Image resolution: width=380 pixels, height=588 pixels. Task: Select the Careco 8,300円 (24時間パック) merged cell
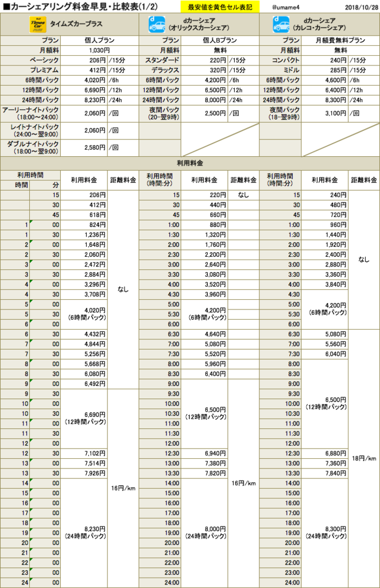point(324,533)
